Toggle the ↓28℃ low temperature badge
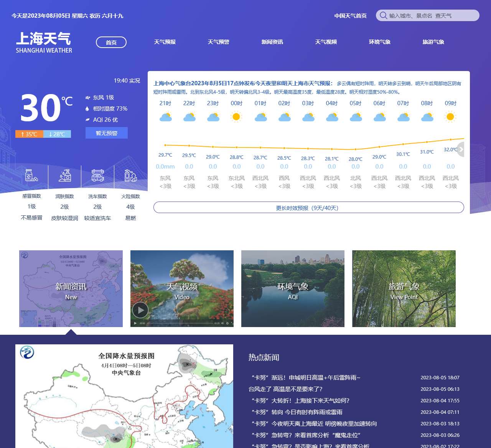 click(x=57, y=134)
